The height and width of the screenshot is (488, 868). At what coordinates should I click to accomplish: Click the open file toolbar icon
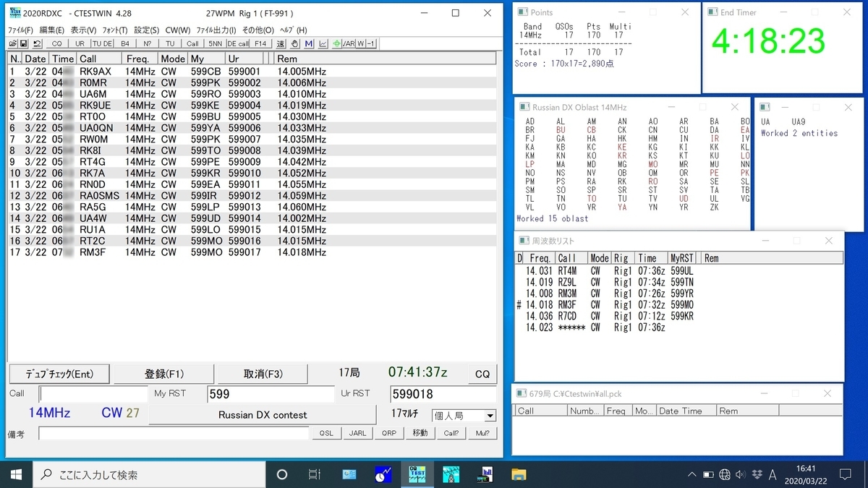pos(13,43)
